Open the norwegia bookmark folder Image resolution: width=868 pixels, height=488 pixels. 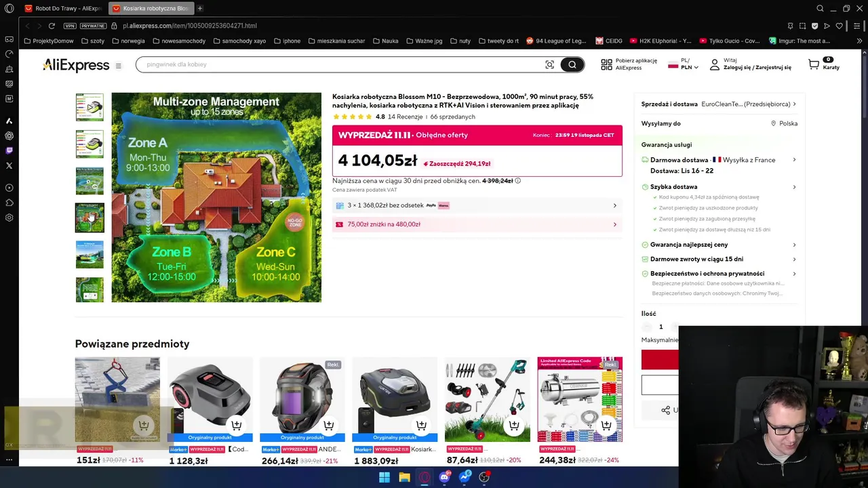(x=127, y=41)
